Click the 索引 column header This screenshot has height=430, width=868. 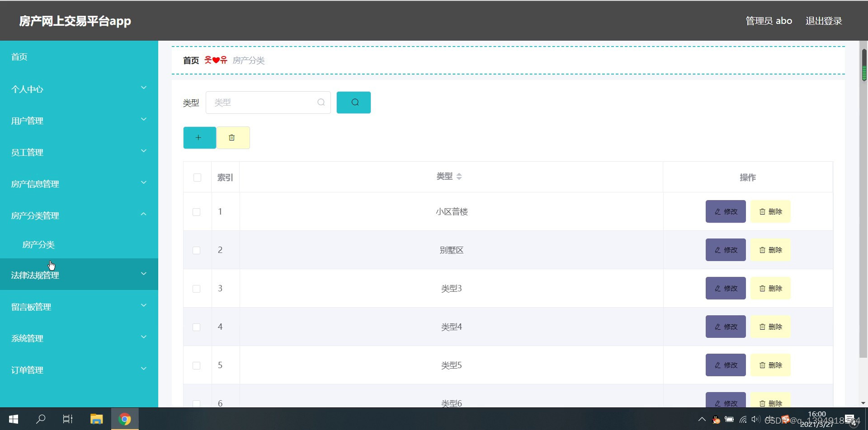coord(225,178)
